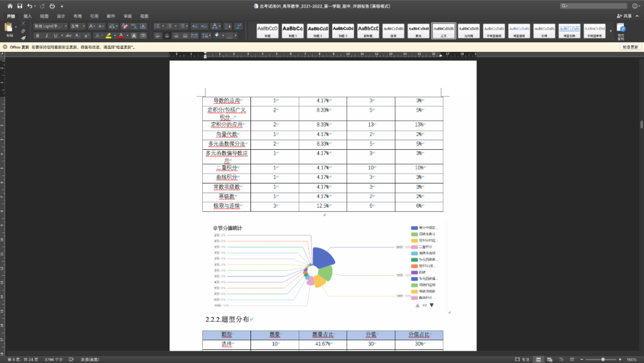Click the Print icon in quick access toolbar
644x363 pixels.
(x=52, y=5)
